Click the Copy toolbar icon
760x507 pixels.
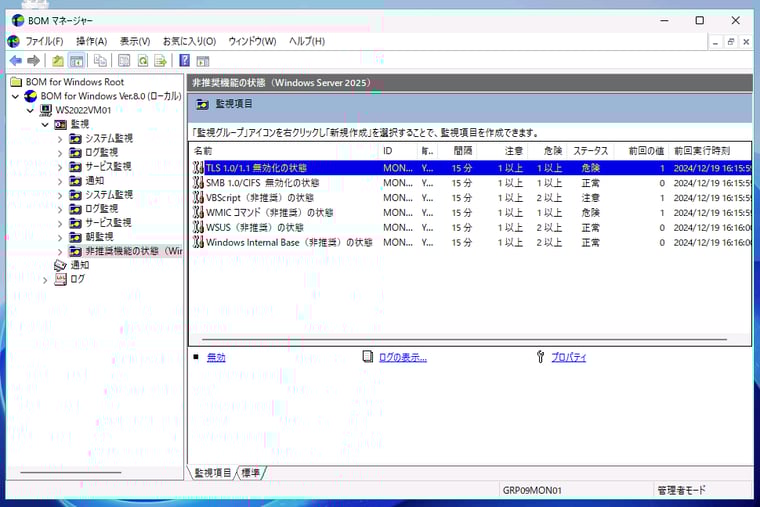coord(100,61)
